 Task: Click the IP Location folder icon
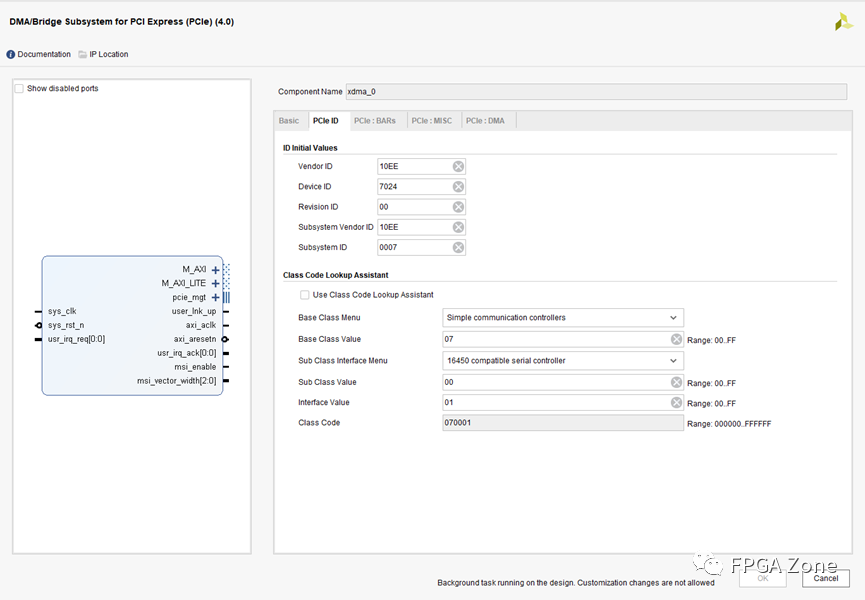83,54
